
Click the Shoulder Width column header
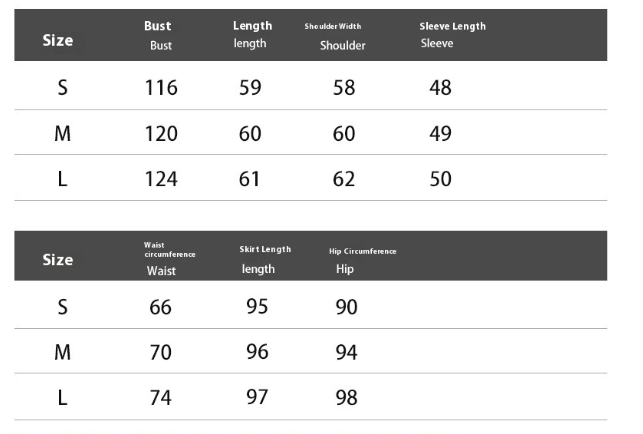(x=338, y=35)
